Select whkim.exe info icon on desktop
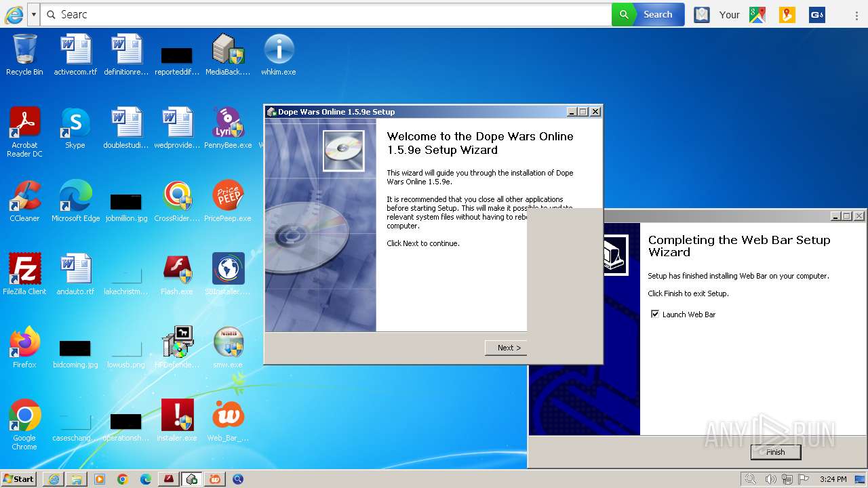 point(279,54)
